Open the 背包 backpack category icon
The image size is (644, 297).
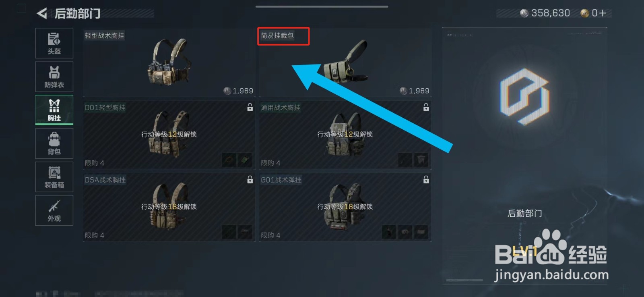pyautogui.click(x=54, y=143)
